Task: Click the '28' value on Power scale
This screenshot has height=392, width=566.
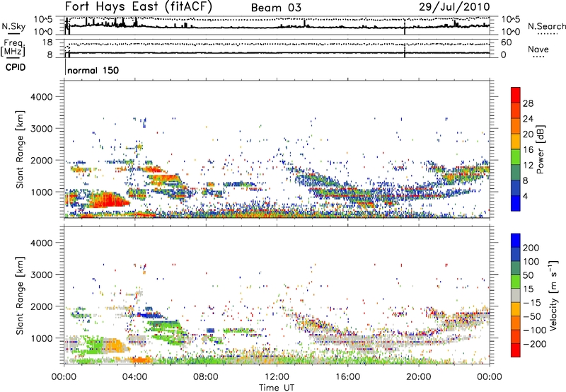Action: pyautogui.click(x=528, y=103)
